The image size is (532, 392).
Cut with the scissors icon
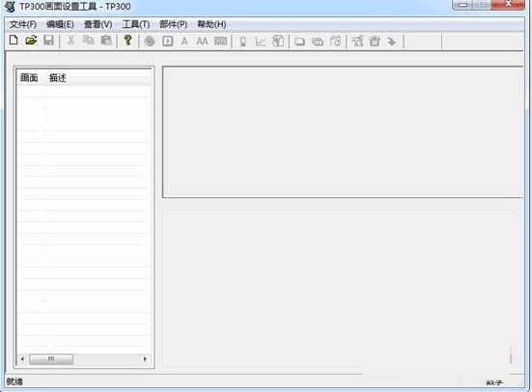click(x=70, y=41)
